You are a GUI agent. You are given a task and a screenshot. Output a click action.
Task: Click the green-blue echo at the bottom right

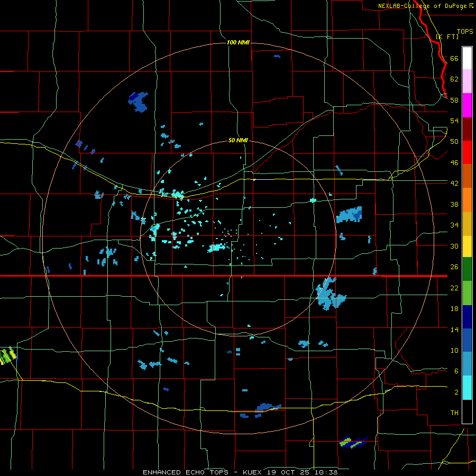pos(353,442)
